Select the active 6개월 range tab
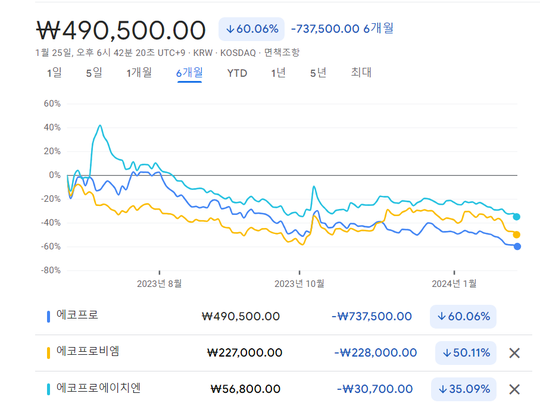This screenshot has height=406, width=540. [x=189, y=73]
